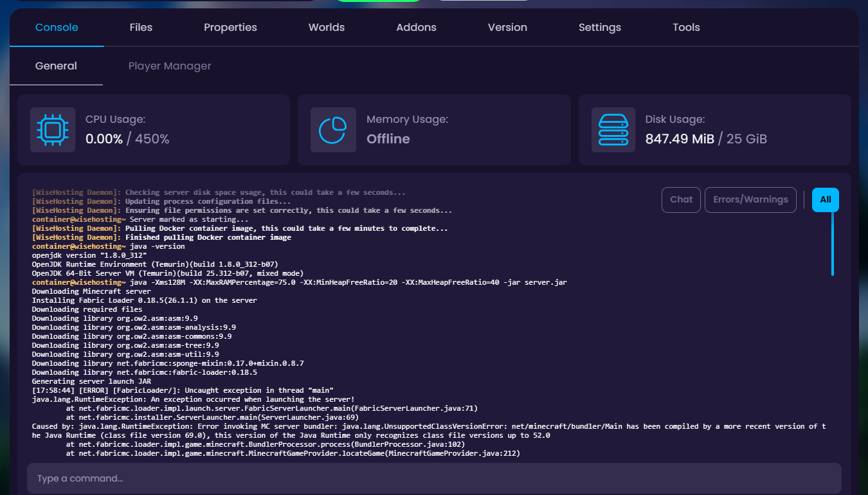This screenshot has width=868, height=495.
Task: Click the openjdk version "1.8.0_312" line
Action: 89,255
